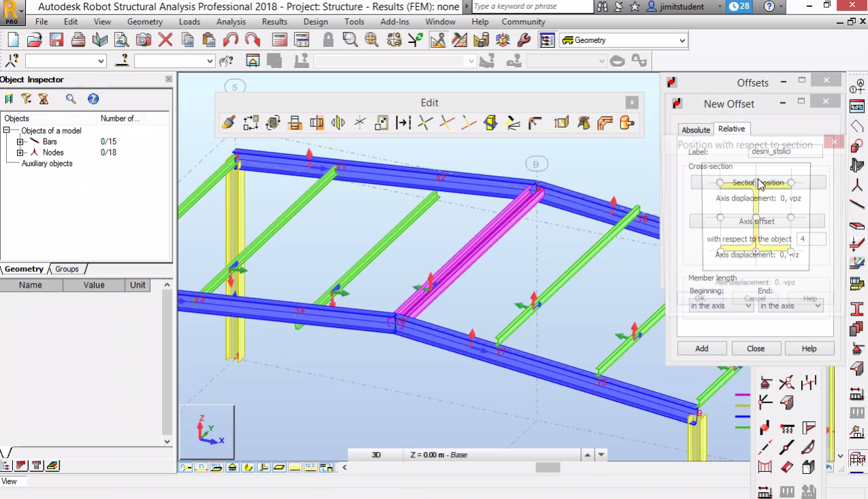Select the Geometry tab in Object Inspector
This screenshot has height=499, width=868.
[x=24, y=269]
